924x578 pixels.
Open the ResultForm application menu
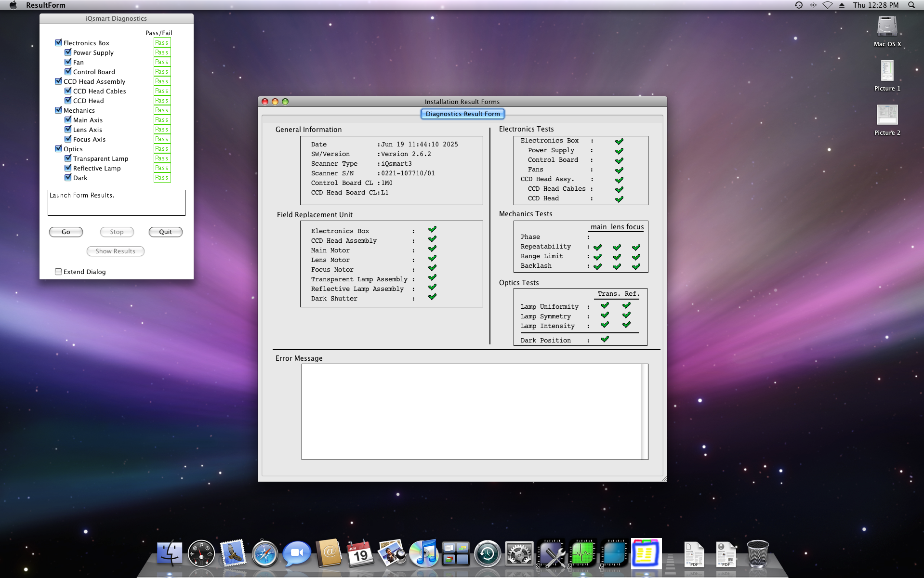(46, 5)
